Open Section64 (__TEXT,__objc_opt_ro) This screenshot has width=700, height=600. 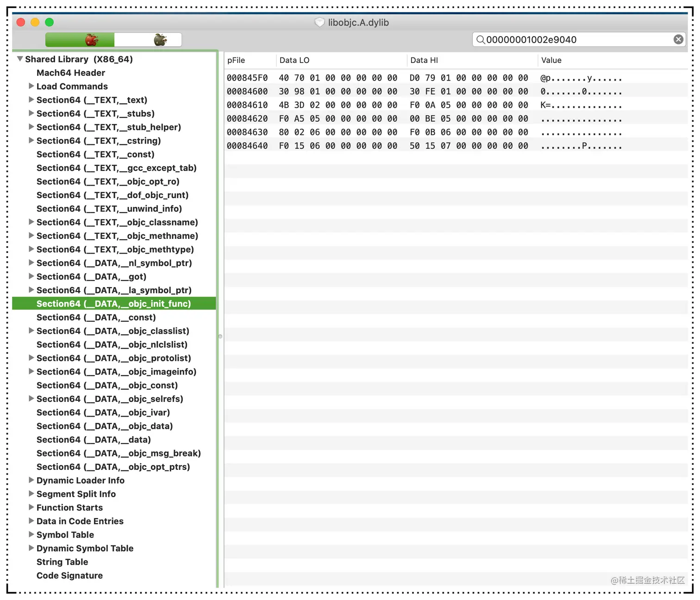[108, 181]
